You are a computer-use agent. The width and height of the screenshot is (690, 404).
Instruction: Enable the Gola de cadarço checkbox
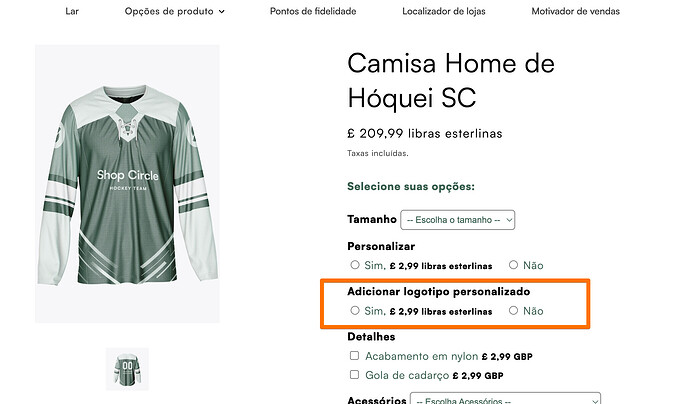[355, 375]
